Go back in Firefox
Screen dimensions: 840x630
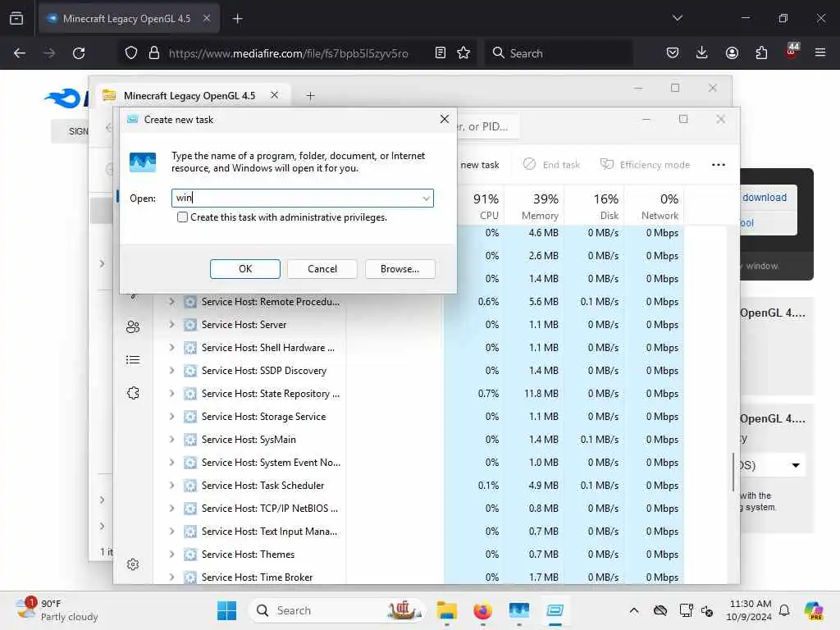coord(20,53)
